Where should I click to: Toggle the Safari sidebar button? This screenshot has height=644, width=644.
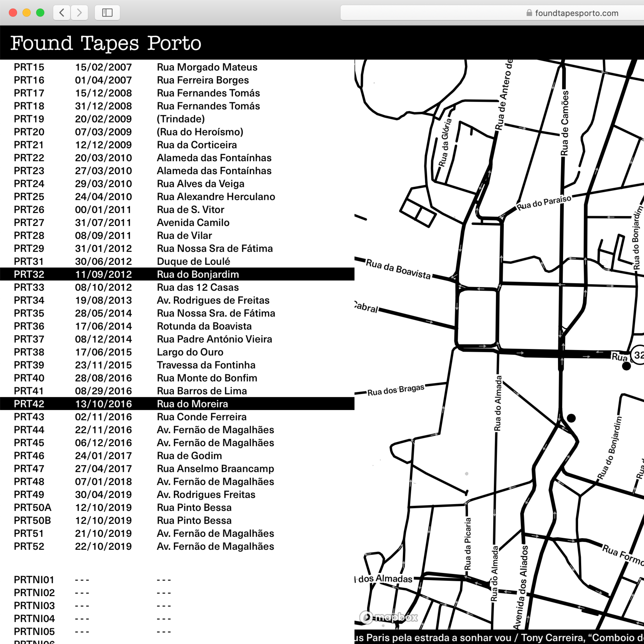point(107,13)
